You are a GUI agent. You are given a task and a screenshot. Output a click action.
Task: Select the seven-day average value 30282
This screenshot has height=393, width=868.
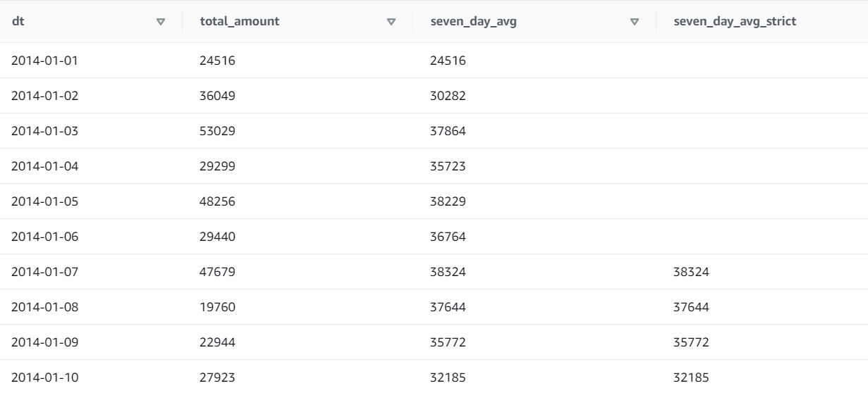pyautogui.click(x=448, y=96)
